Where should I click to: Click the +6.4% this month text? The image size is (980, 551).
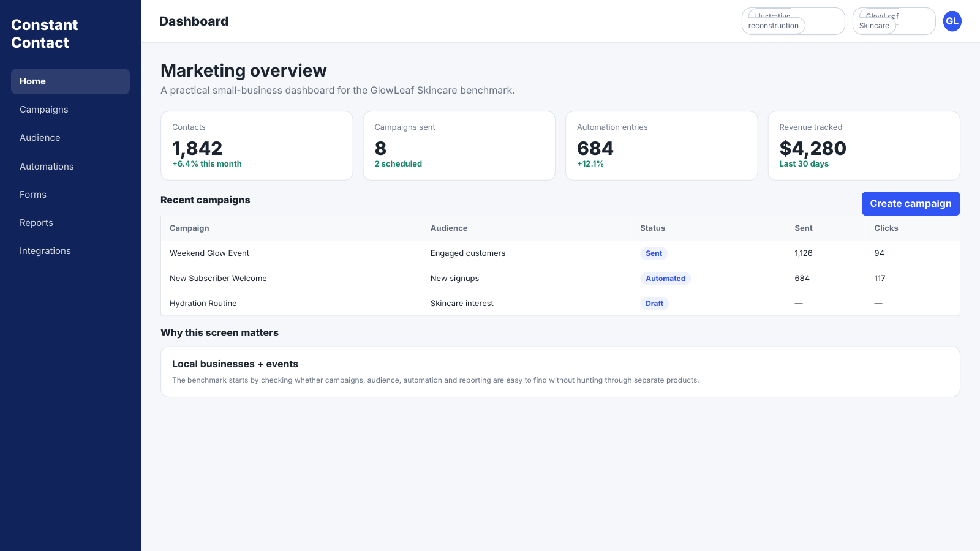[x=207, y=164]
